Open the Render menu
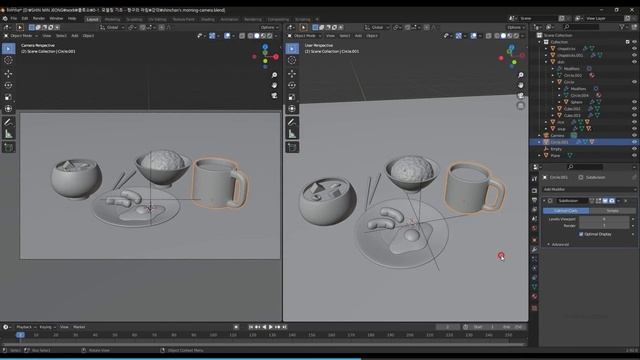 (39, 19)
